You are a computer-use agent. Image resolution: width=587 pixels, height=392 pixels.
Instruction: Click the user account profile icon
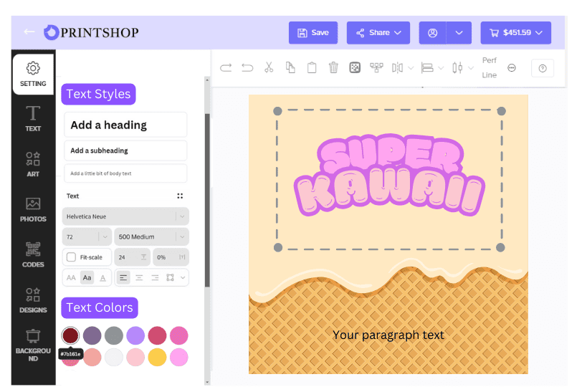(x=432, y=32)
